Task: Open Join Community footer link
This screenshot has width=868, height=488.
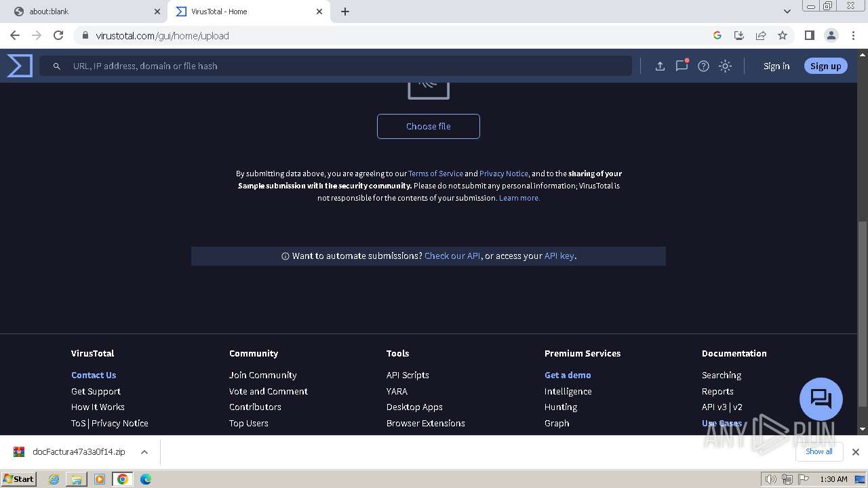Action: [x=263, y=375]
